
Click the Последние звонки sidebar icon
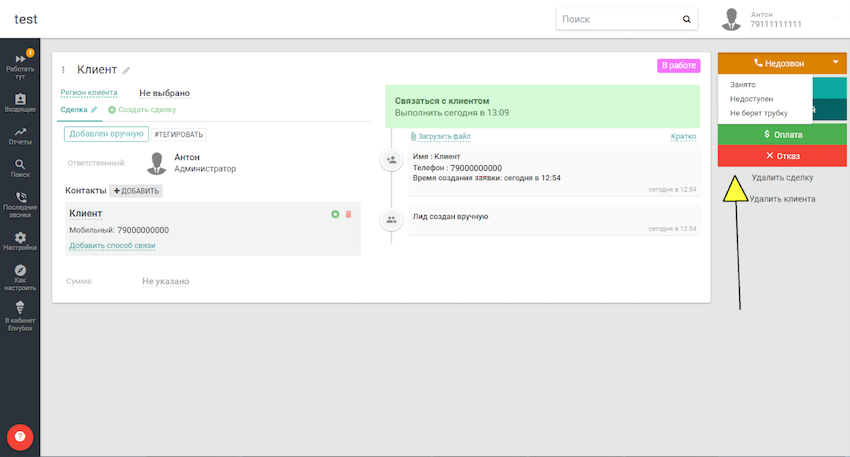20,198
